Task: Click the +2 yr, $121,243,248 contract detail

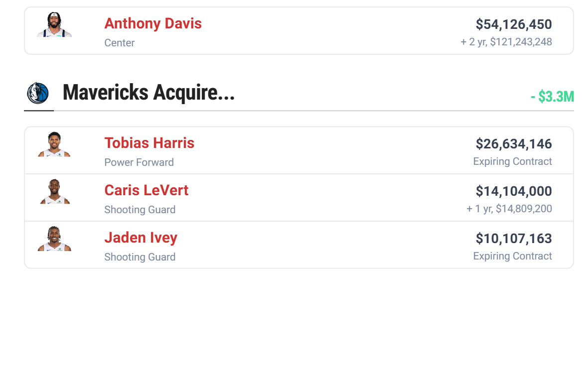Action: (x=506, y=42)
